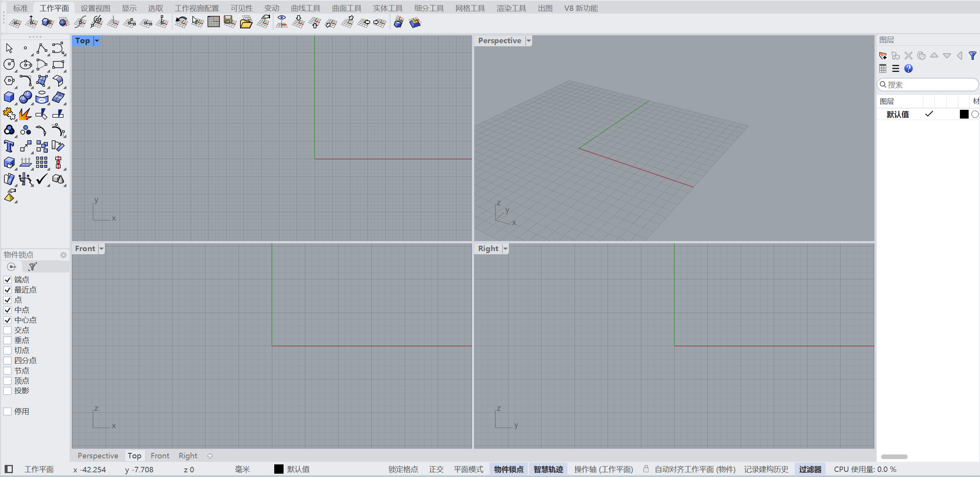Open the rectangular array tool
The width and height of the screenshot is (980, 477).
42,162
